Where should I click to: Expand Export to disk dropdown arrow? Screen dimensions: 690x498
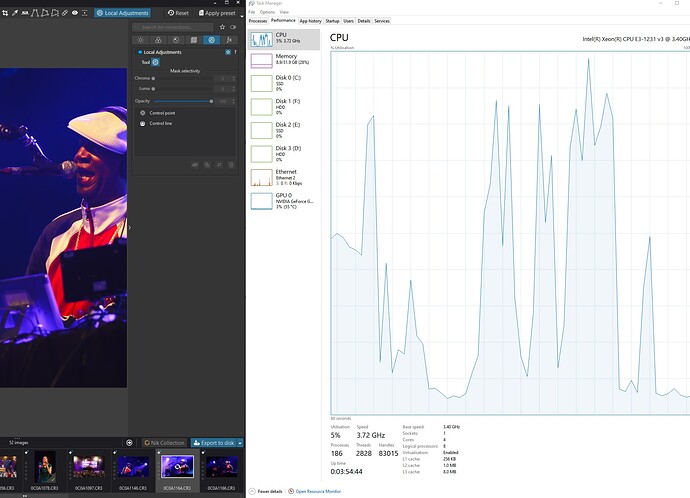(240, 443)
